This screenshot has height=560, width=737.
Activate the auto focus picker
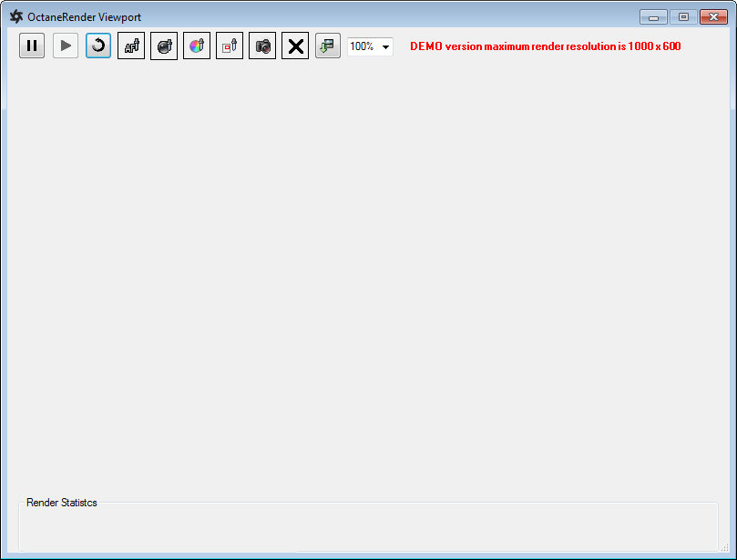coord(131,46)
